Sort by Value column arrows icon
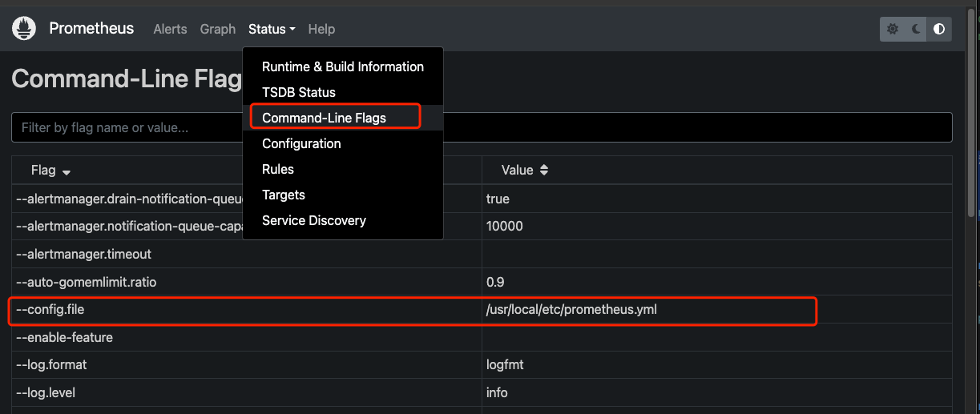 (x=544, y=170)
